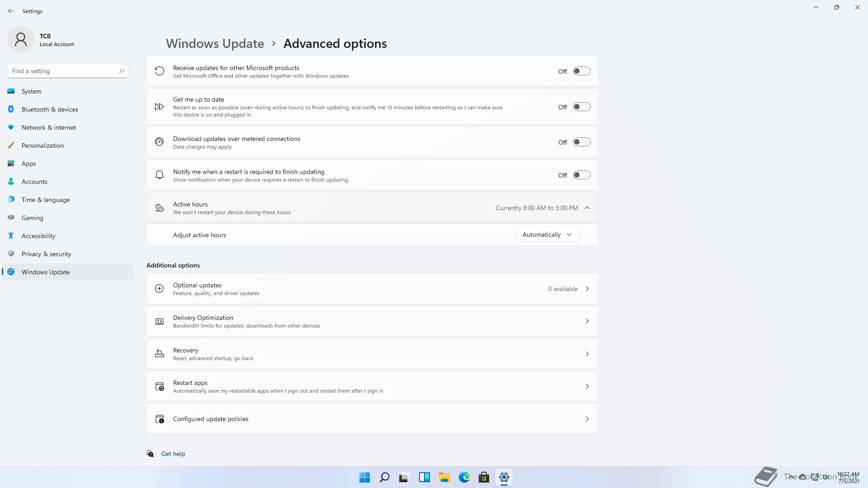Select Privacy & security in the sidebar
The image size is (868, 488).
(46, 254)
